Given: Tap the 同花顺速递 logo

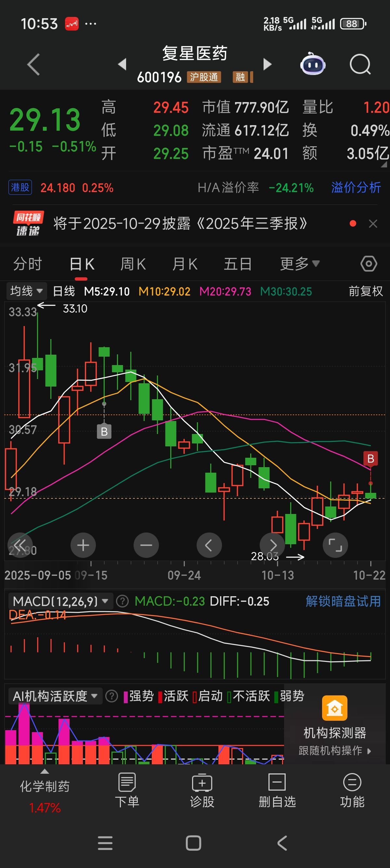Looking at the screenshot, I should (x=28, y=223).
